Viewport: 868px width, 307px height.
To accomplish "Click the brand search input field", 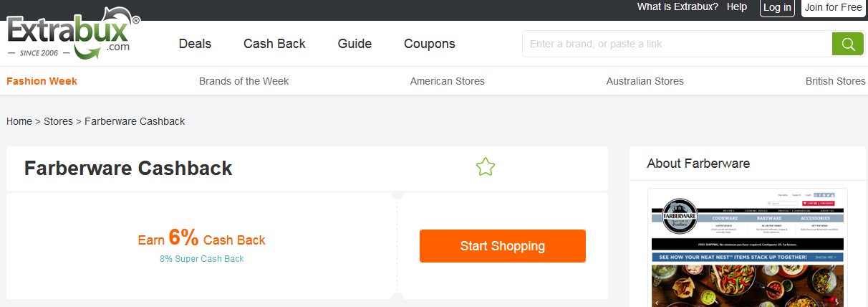I will (x=677, y=44).
